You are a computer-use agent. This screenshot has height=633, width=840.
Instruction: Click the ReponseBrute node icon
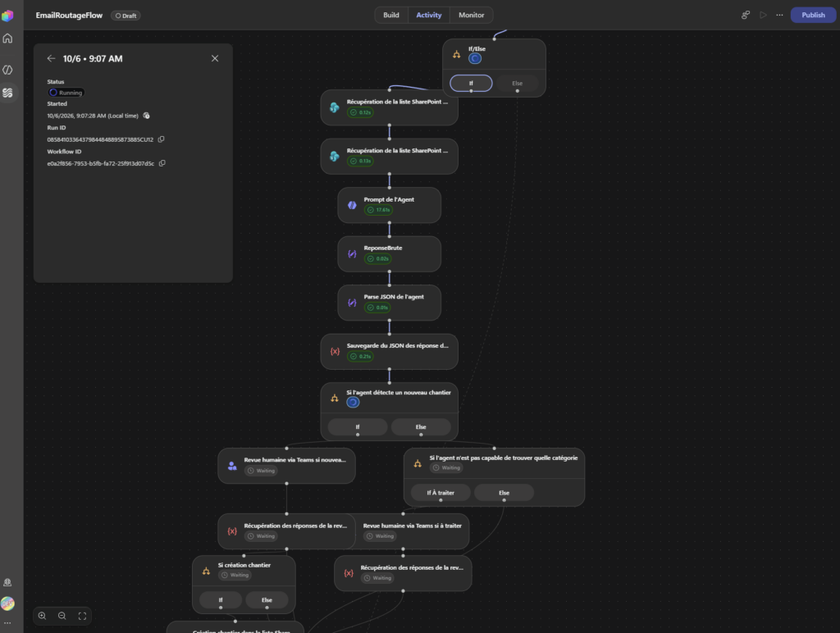[352, 254]
